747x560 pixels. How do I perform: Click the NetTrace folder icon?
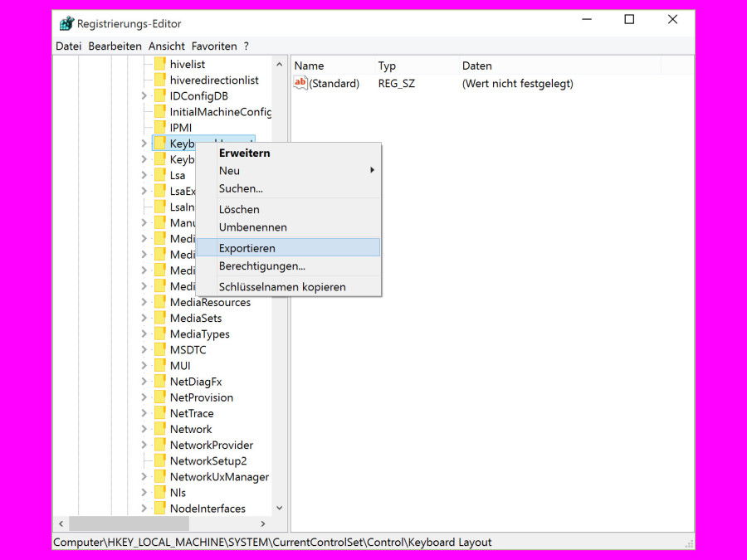point(159,412)
